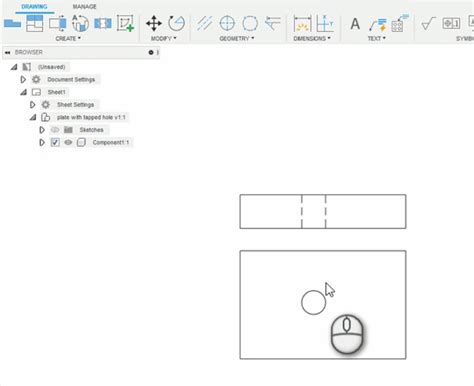Open the TEXT dropdown menu
Screen dimensions: 474x386
(377, 38)
